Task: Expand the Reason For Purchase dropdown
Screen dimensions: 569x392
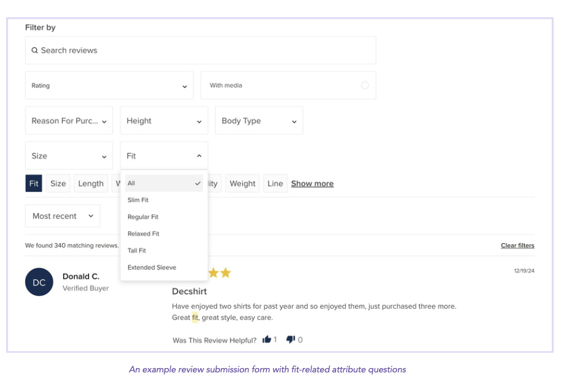Action: point(69,121)
